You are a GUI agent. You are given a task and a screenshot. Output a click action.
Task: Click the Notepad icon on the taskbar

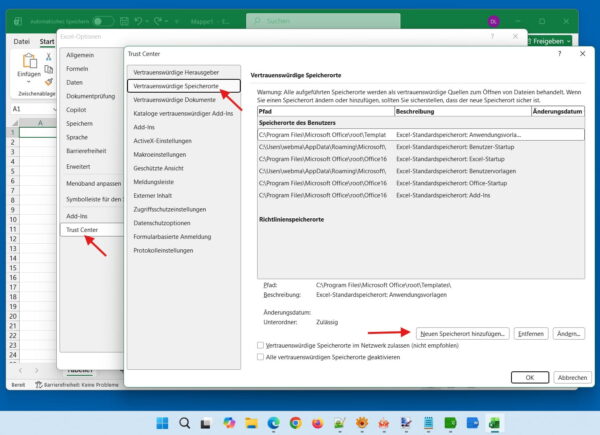click(428, 423)
